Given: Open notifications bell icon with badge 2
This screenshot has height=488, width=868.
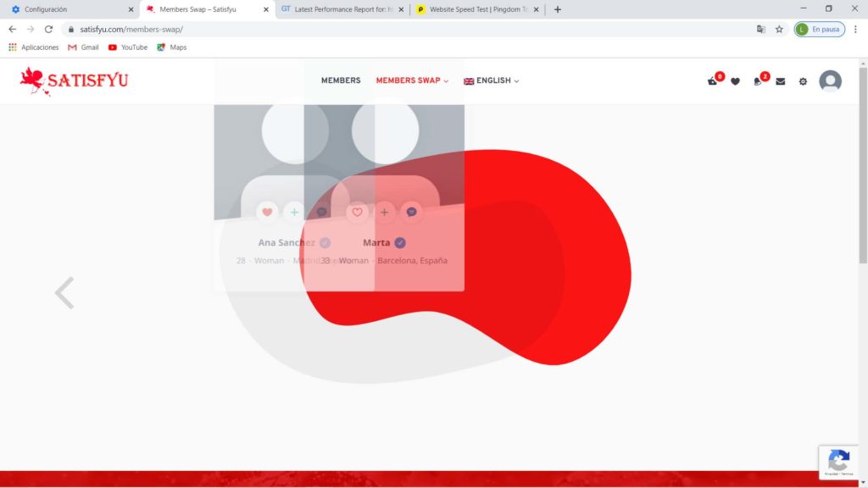Looking at the screenshot, I should tap(757, 81).
